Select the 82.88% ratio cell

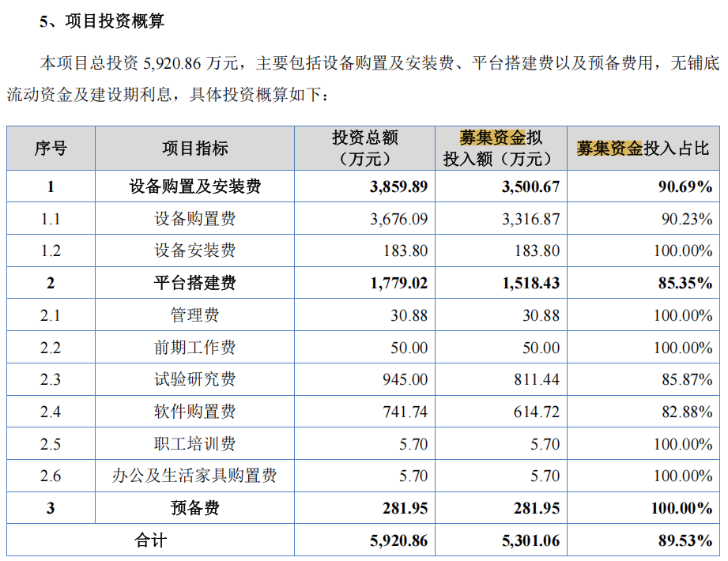[686, 412]
